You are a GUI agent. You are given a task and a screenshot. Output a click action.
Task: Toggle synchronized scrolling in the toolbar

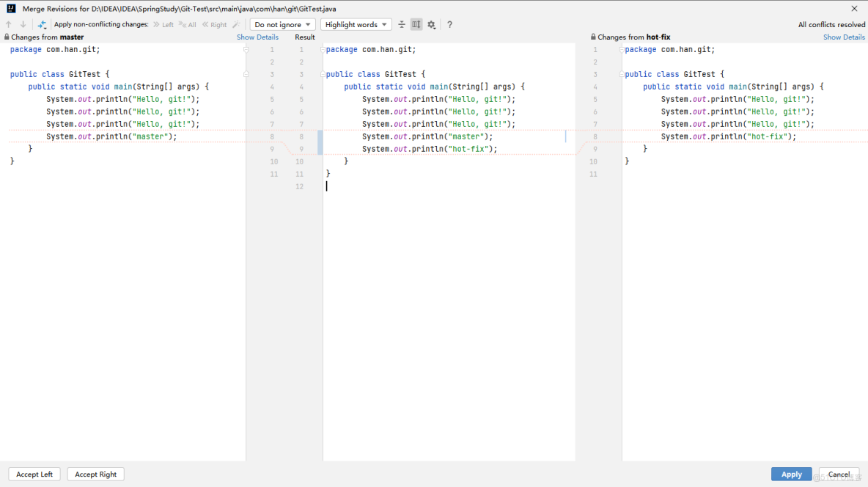click(416, 24)
